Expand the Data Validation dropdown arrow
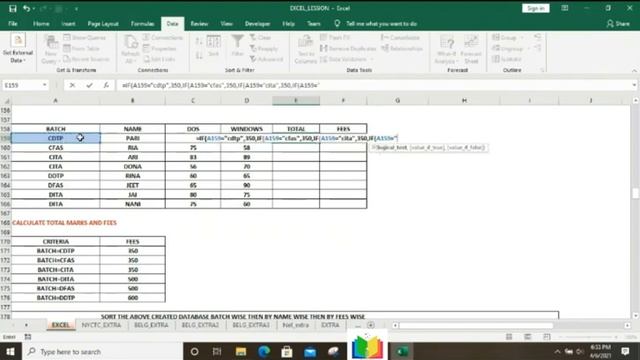Screen dimensions: 640x360 pyautogui.click(x=372, y=60)
